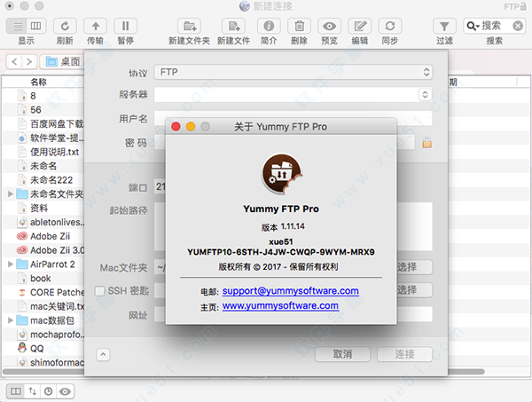Click the 连接 connect button

pyautogui.click(x=404, y=354)
